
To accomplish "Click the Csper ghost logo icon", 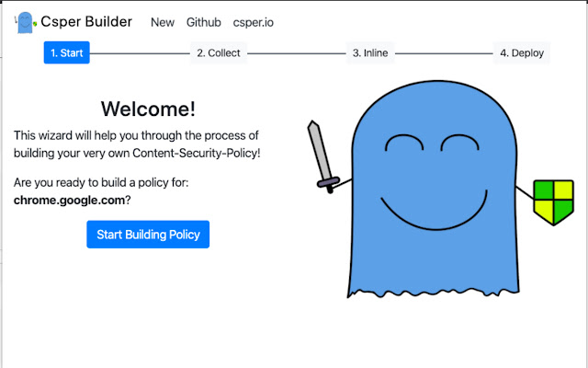I will (26, 22).
